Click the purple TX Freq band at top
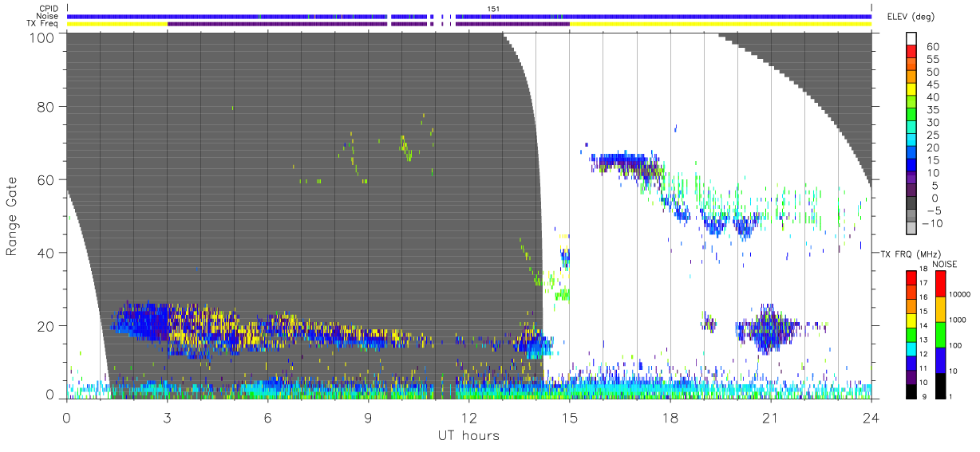980x452 pixels. [368, 24]
